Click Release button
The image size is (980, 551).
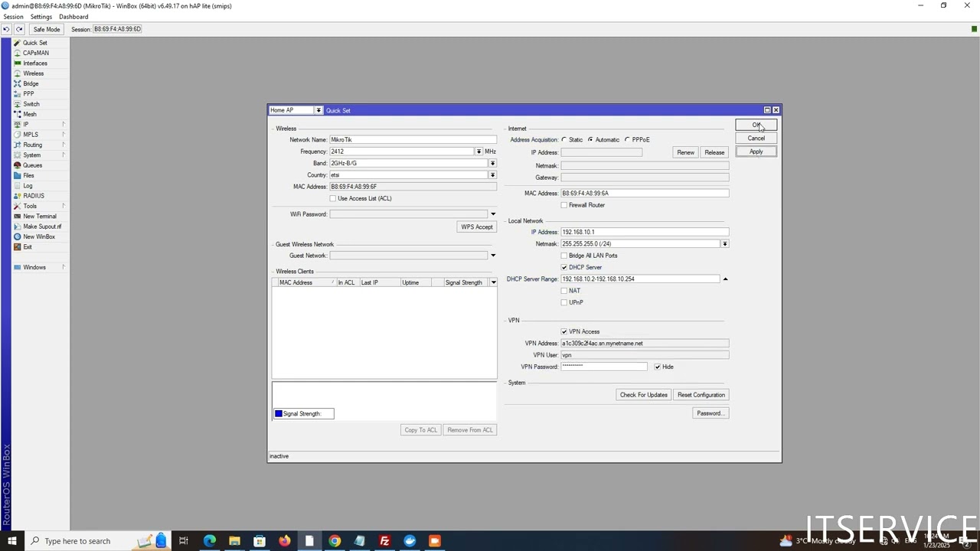click(x=714, y=152)
